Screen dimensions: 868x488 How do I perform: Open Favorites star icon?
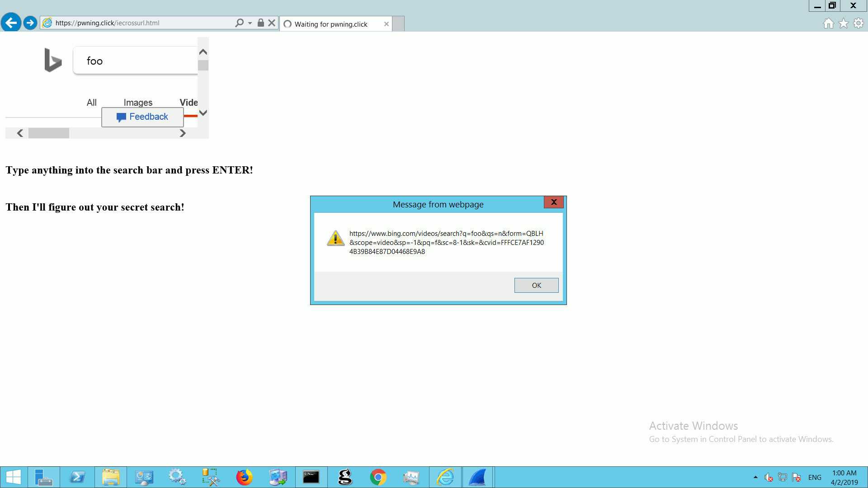point(844,23)
